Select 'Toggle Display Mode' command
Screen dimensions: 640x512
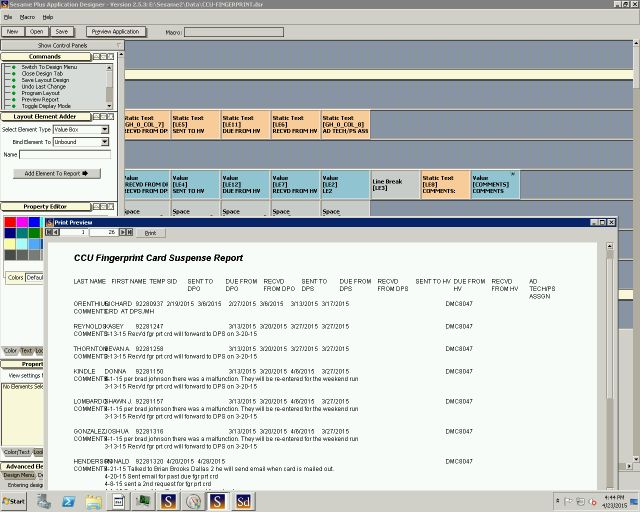tap(46, 106)
